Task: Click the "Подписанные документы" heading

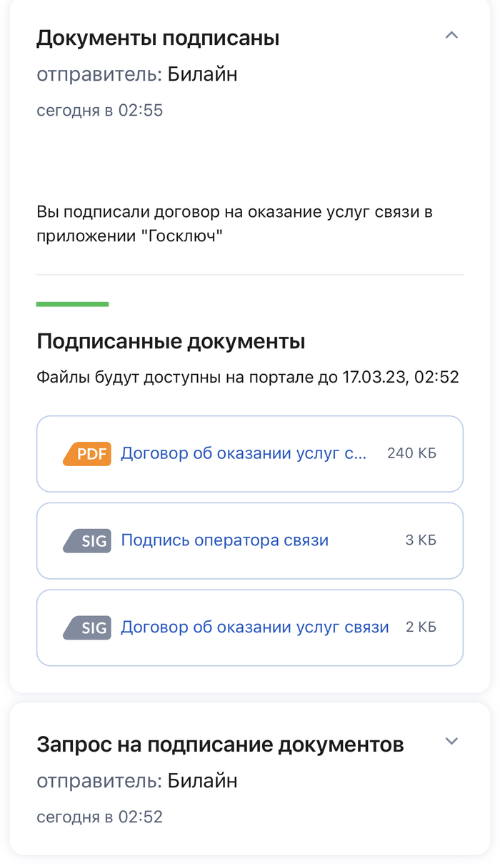Action: click(x=171, y=342)
